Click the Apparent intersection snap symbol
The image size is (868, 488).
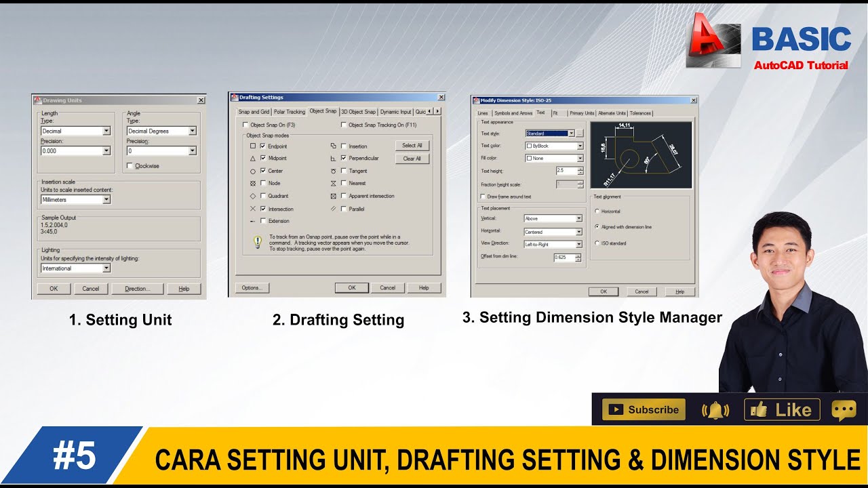point(333,196)
